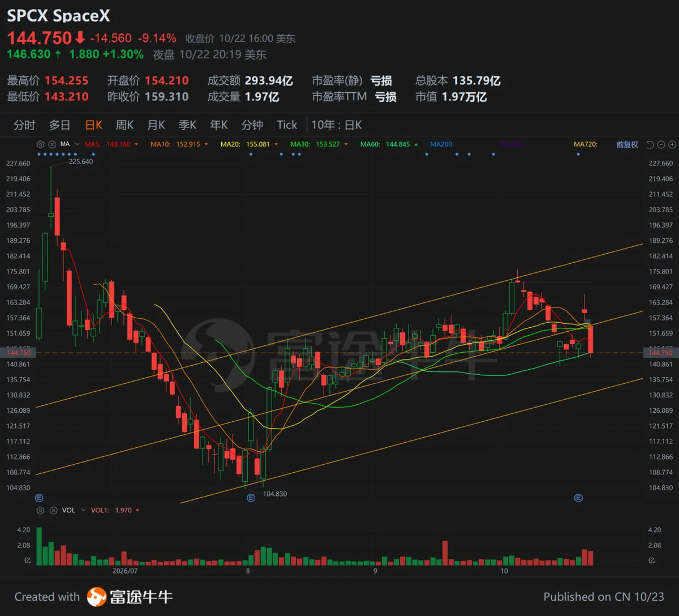679x616 pixels.
Task: Expand the MA indicator chevron
Action: [78, 144]
